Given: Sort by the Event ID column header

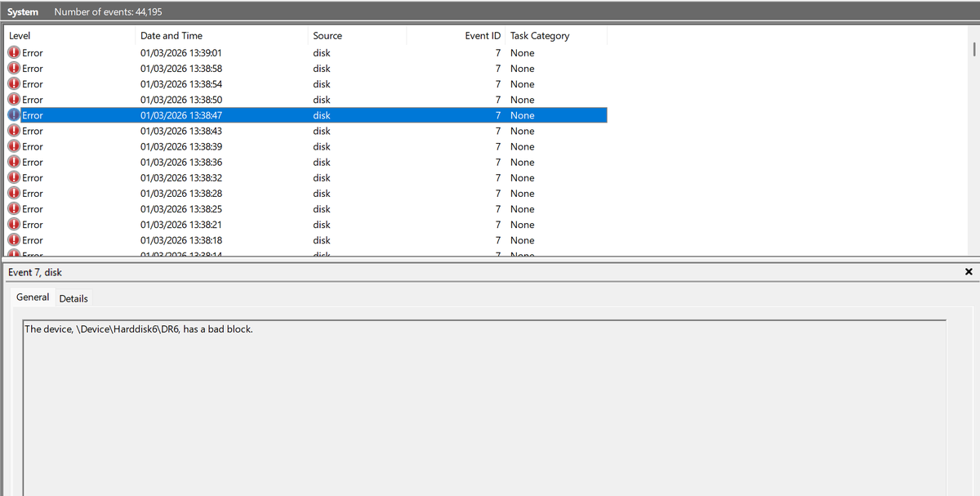Looking at the screenshot, I should point(455,36).
